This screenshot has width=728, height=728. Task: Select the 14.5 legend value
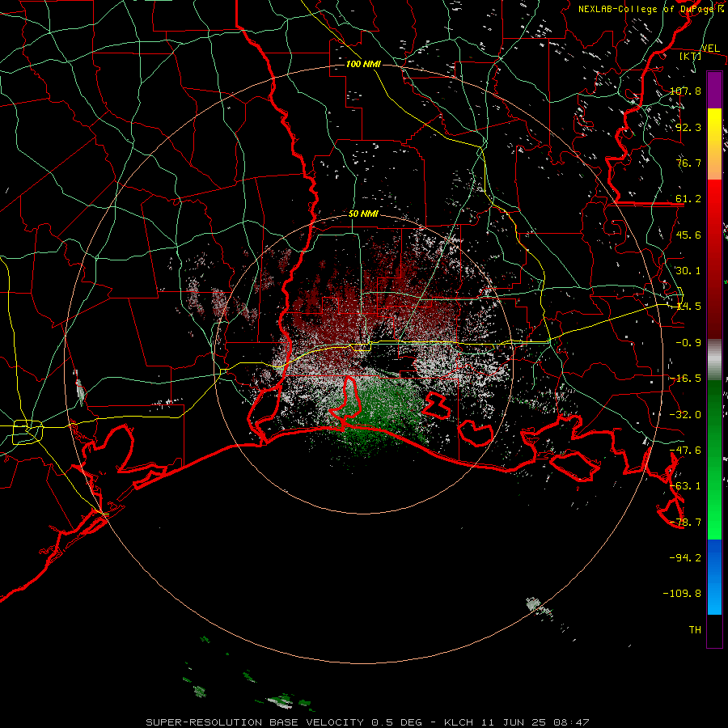688,307
